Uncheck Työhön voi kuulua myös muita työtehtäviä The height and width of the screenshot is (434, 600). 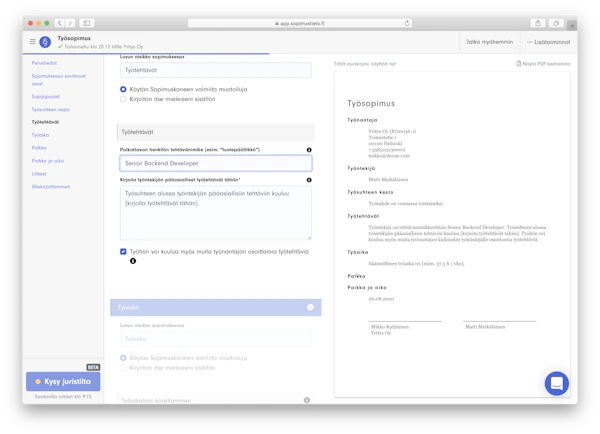(x=123, y=251)
